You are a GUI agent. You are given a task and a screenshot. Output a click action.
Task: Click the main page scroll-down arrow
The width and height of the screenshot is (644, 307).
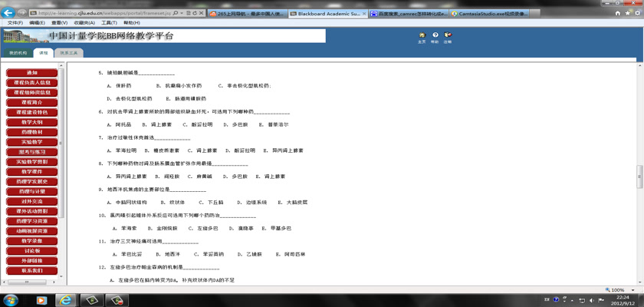tap(639, 282)
